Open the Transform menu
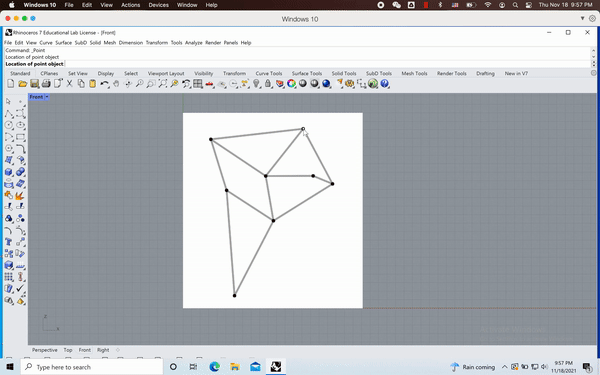This screenshot has width=600, height=375. click(x=157, y=42)
